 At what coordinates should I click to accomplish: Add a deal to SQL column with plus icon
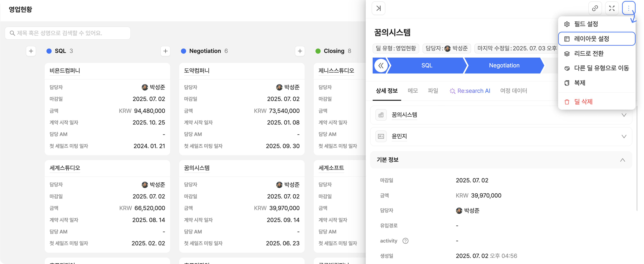tap(31, 51)
